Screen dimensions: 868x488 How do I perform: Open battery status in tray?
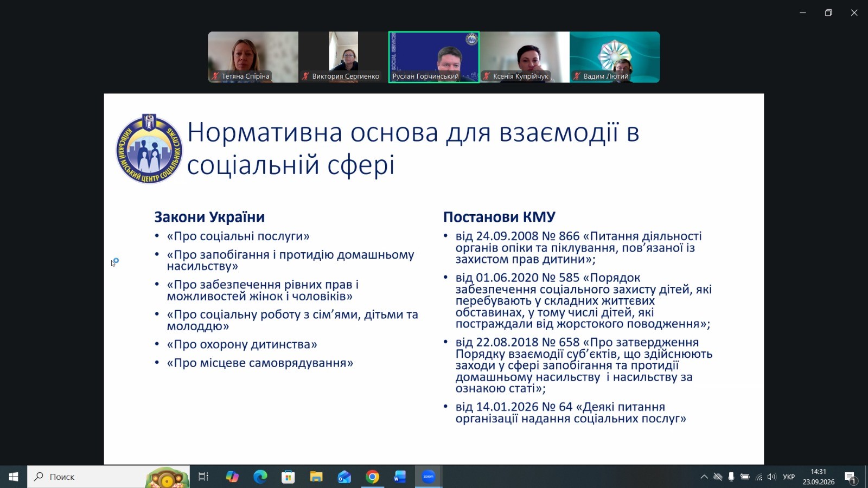[x=745, y=477]
